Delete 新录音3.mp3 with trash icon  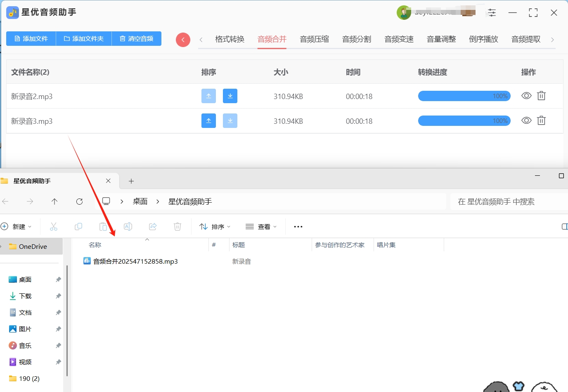(541, 120)
